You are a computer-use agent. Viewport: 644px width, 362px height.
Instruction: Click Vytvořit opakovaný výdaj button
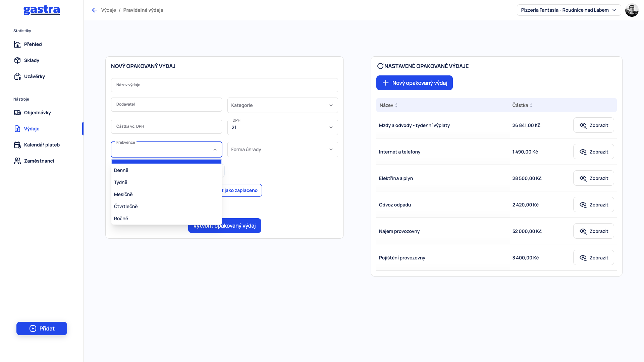[x=224, y=226]
